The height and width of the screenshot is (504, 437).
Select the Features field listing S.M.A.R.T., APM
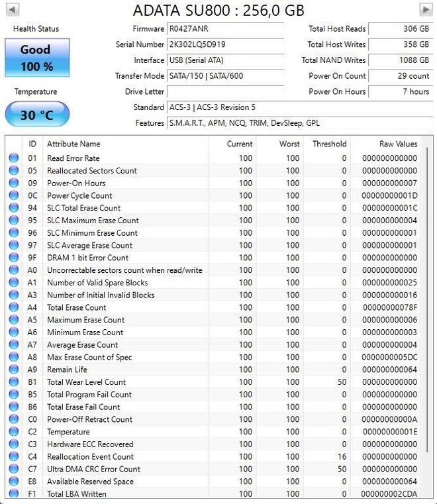(300, 123)
